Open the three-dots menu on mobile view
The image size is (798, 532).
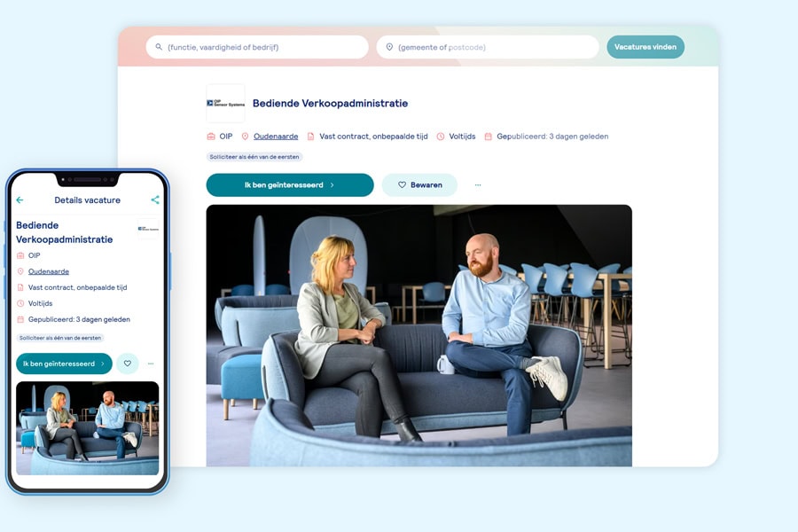(x=151, y=364)
